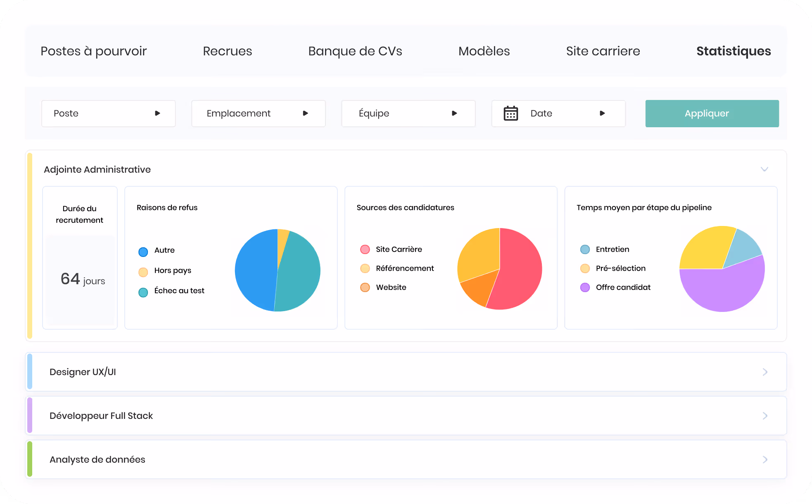Open the Poste filter dropdown
The image size is (812, 504).
[x=109, y=113]
